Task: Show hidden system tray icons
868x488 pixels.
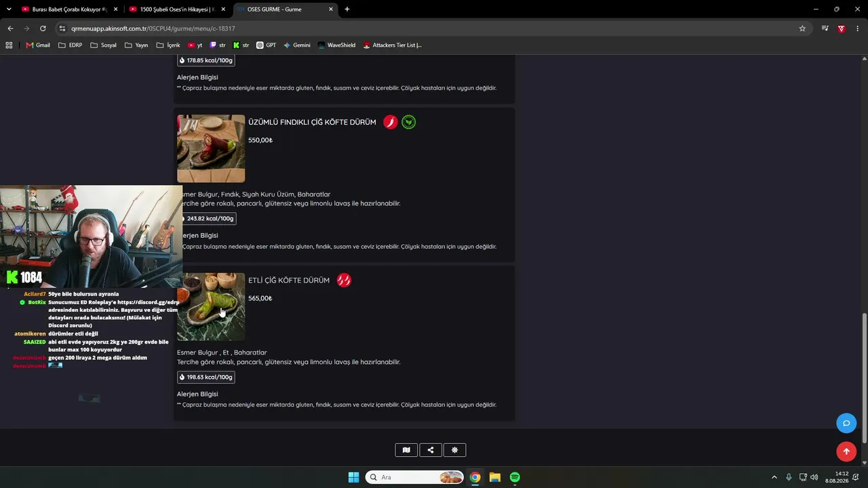Action: pyautogui.click(x=774, y=477)
